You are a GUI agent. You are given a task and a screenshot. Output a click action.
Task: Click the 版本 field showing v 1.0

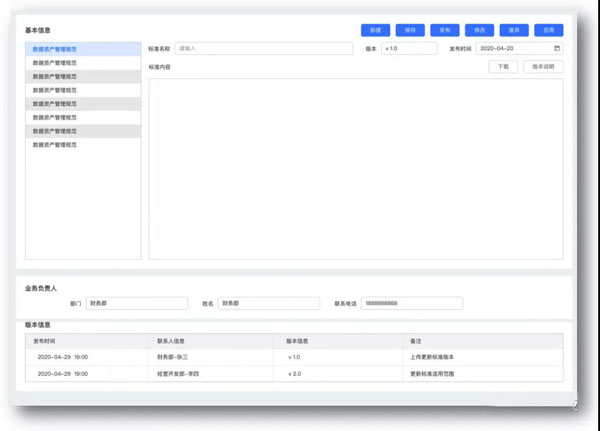(409, 49)
